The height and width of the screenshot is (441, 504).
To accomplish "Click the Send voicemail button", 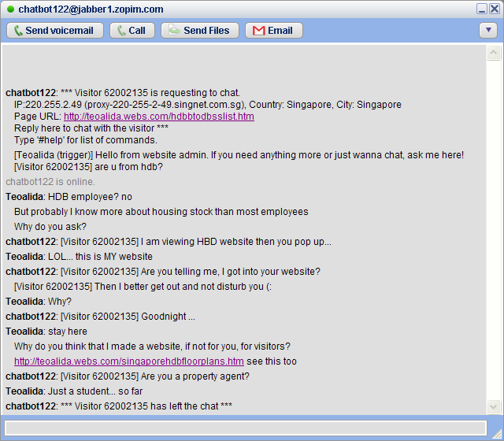I will click(x=55, y=31).
